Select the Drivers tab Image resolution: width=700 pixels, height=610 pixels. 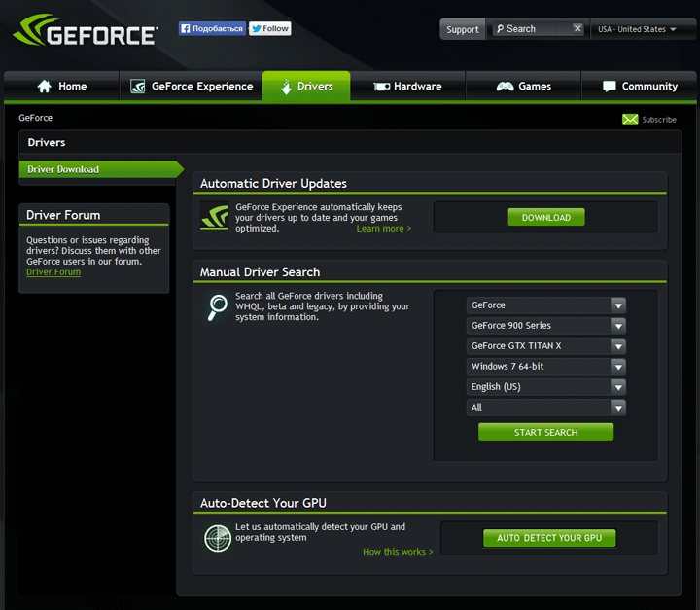click(x=306, y=87)
